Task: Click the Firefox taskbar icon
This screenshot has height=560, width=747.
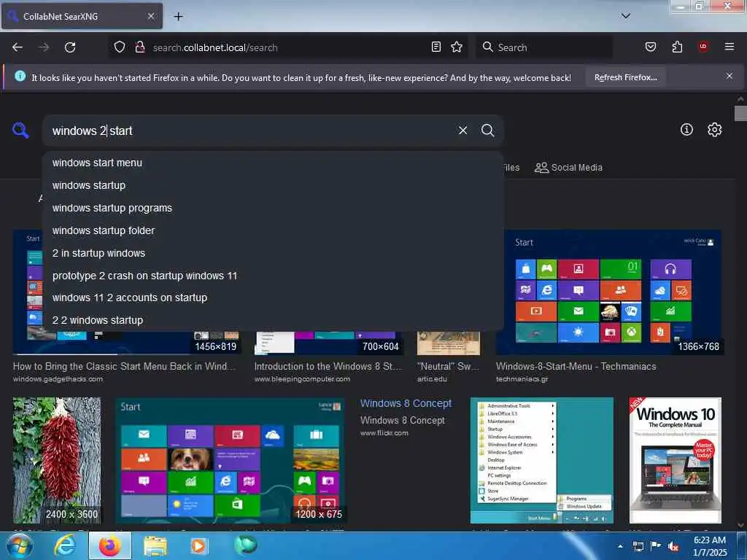Action: (x=110, y=545)
